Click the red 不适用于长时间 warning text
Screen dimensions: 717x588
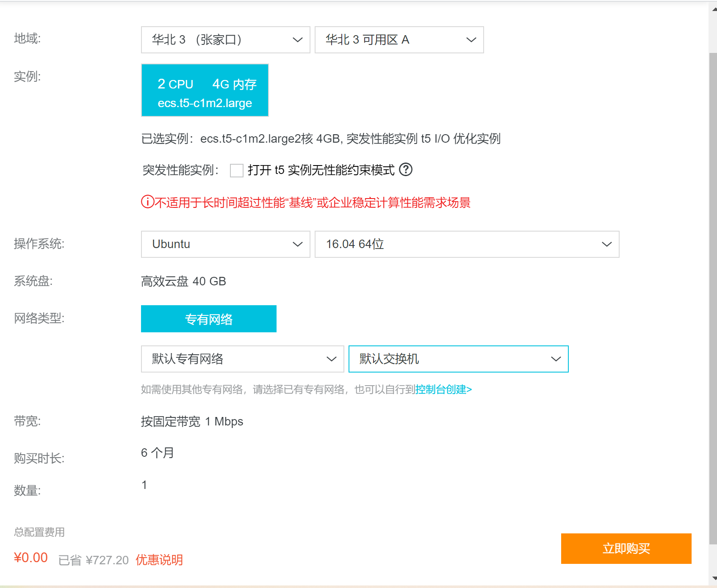[x=313, y=202]
